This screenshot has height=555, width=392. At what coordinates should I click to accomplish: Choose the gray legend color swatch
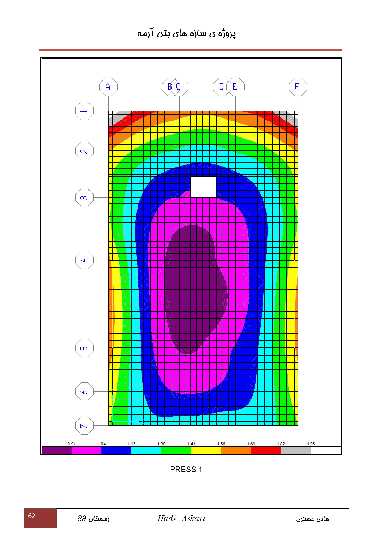click(x=295, y=450)
